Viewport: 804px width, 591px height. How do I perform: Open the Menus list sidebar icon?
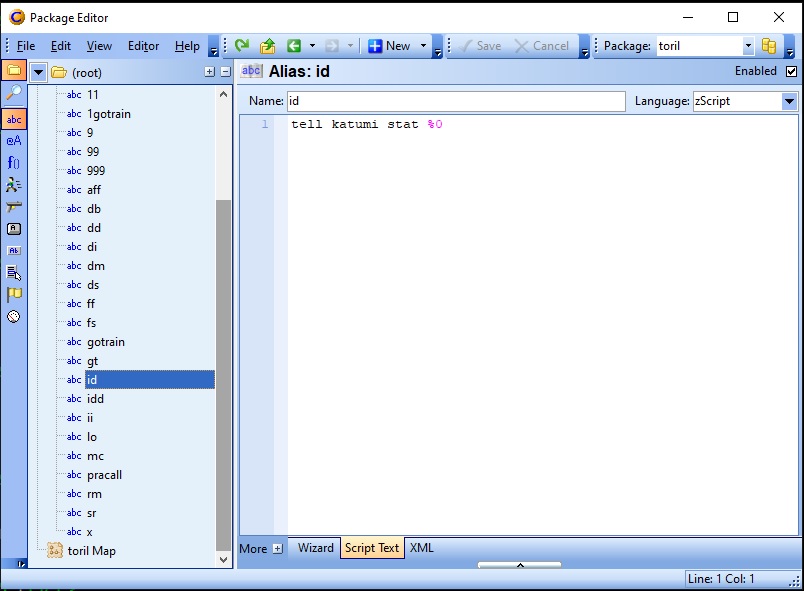(14, 273)
